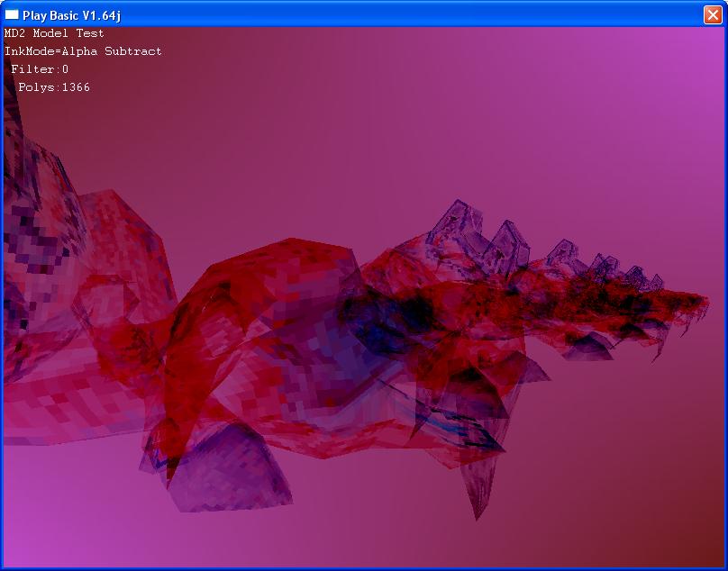This screenshot has height=571, width=728.
Task: Close the Play Basic window
Action: (713, 14)
